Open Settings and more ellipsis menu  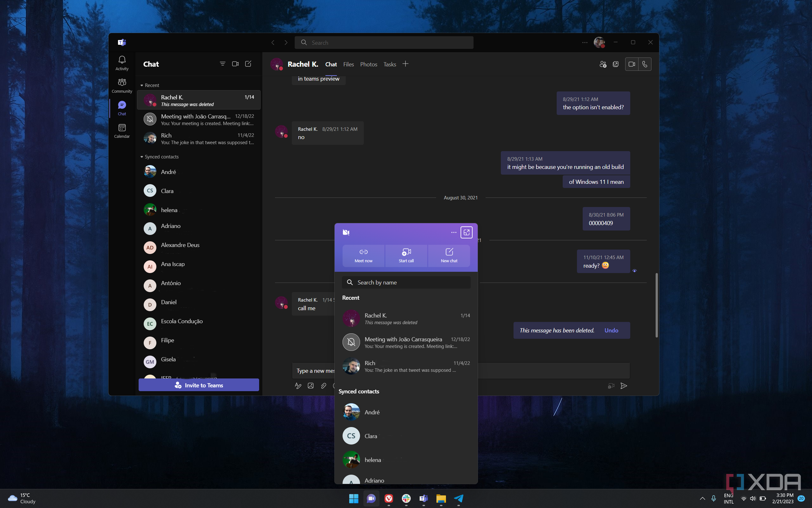coord(585,42)
